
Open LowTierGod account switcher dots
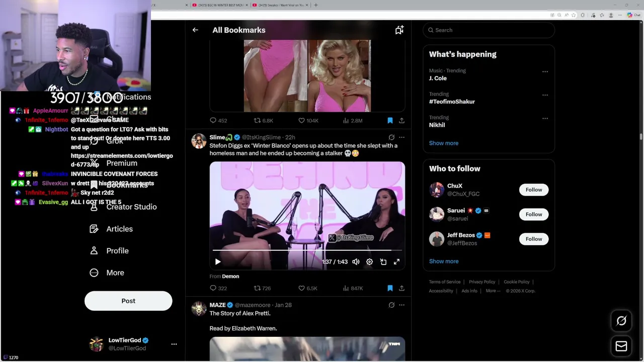click(x=174, y=344)
